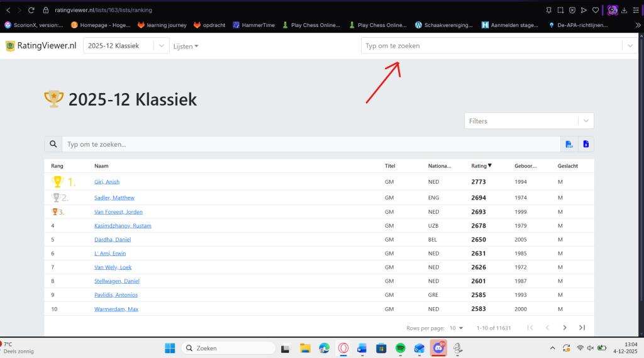
Task: Click the heart bookmark icon in address bar
Action: [x=595, y=10]
